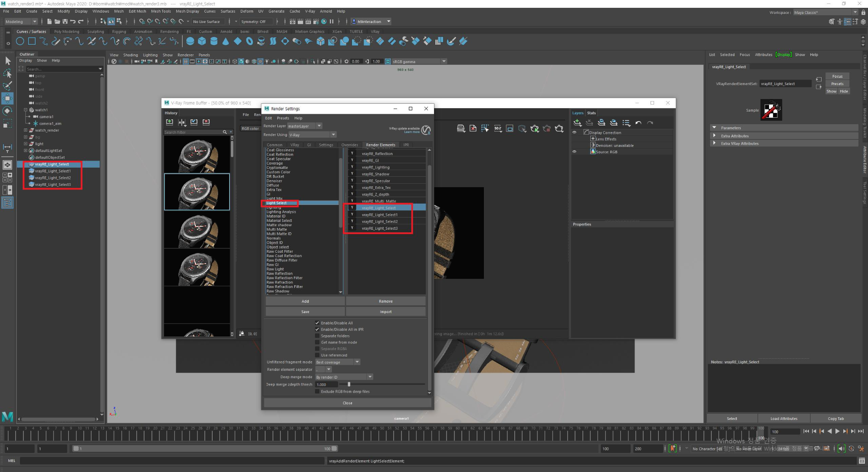The width and height of the screenshot is (868, 472).
Task: Click the history save-to-history icon
Action: coord(170,122)
